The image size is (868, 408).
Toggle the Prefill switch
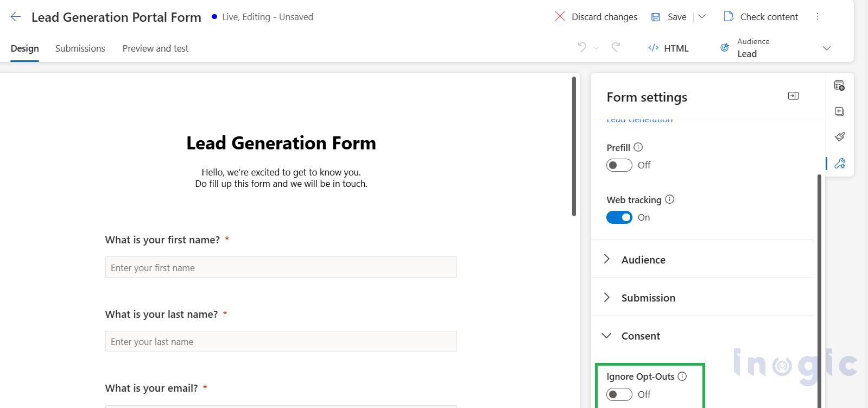(x=619, y=165)
